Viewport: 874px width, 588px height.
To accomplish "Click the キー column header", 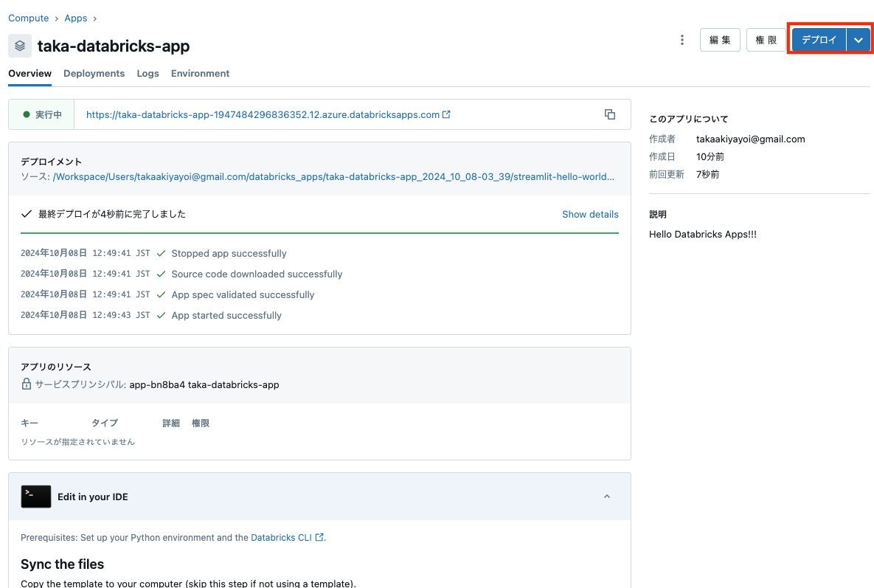I will 30,423.
